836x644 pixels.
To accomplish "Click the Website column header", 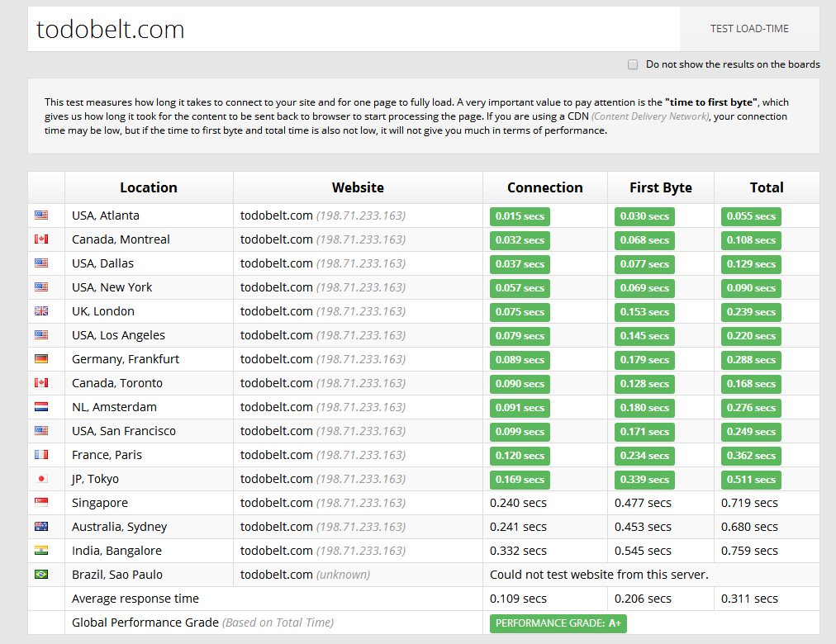I will (x=358, y=187).
